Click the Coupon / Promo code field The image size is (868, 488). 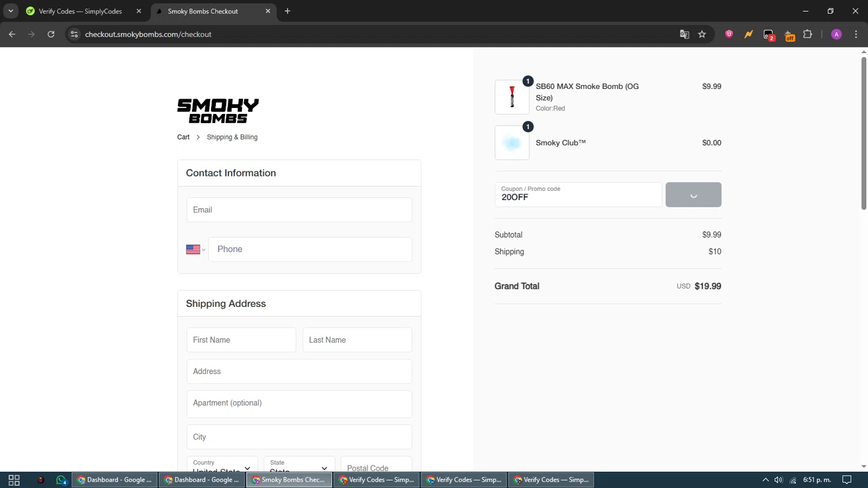tap(578, 194)
